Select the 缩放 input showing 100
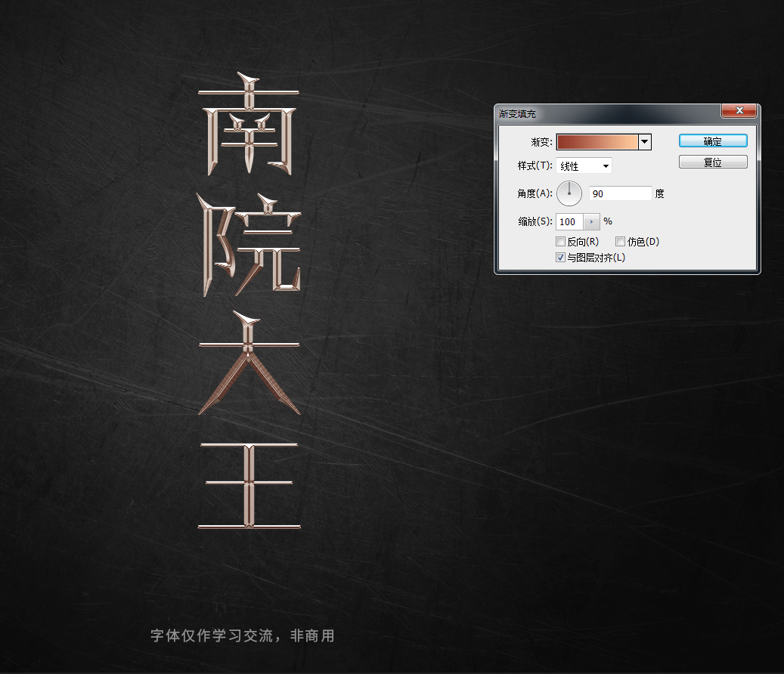Image resolution: width=784 pixels, height=674 pixels. tap(569, 221)
